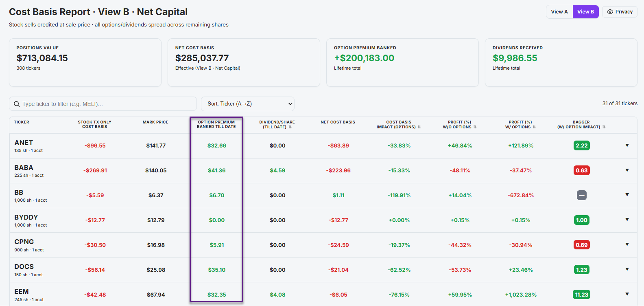Image resolution: width=644 pixels, height=306 pixels.
Task: Expand the EEM row details arrow
Action: click(627, 294)
